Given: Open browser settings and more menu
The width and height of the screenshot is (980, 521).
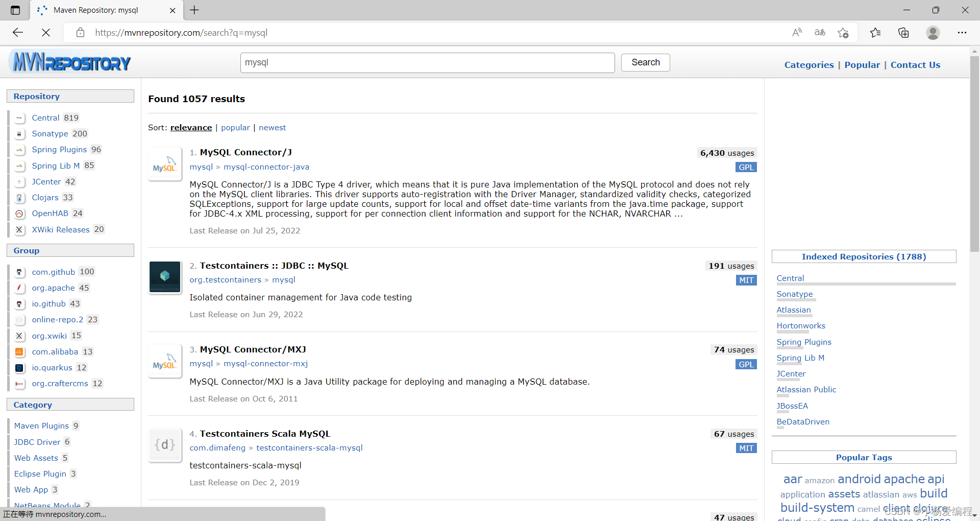Looking at the screenshot, I should (x=962, y=33).
